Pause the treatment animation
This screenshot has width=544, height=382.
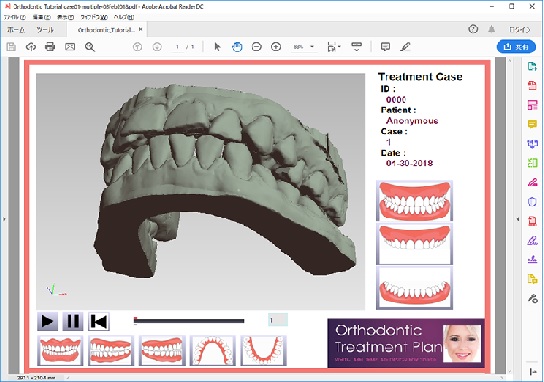point(73,321)
